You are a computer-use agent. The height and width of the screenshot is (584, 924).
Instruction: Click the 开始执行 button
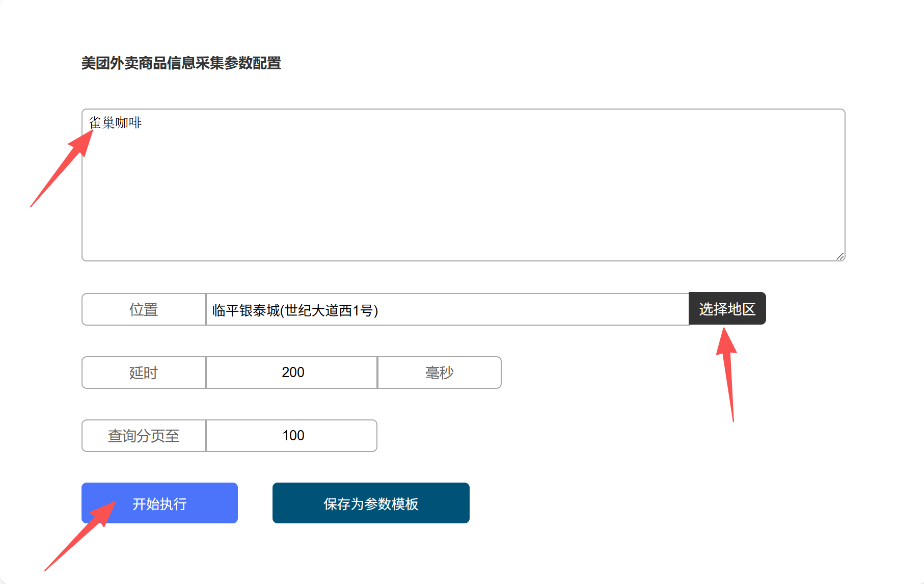click(159, 503)
